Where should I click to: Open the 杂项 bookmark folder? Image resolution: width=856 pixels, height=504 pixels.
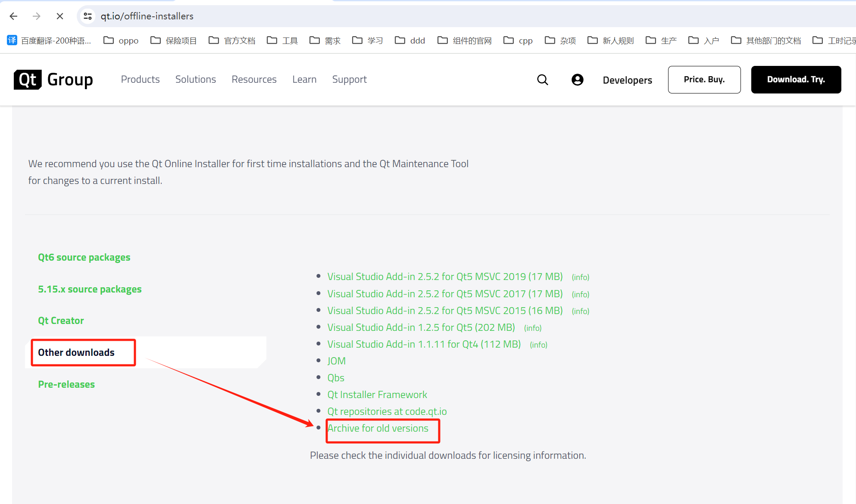coord(560,40)
